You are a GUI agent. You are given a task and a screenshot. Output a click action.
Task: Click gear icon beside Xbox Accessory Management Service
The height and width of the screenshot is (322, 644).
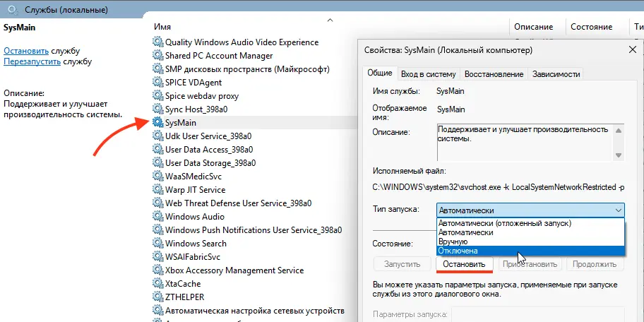(x=157, y=270)
